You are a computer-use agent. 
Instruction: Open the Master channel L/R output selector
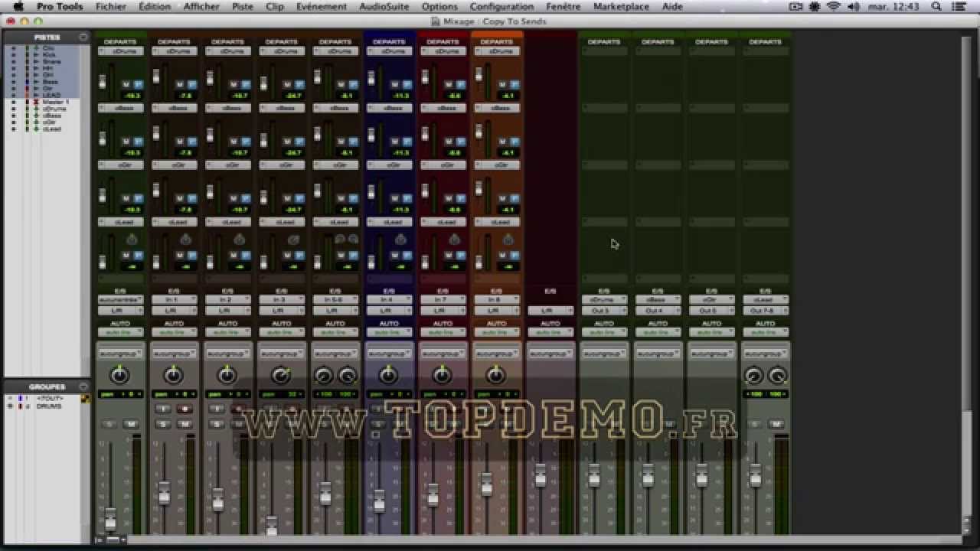[550, 311]
